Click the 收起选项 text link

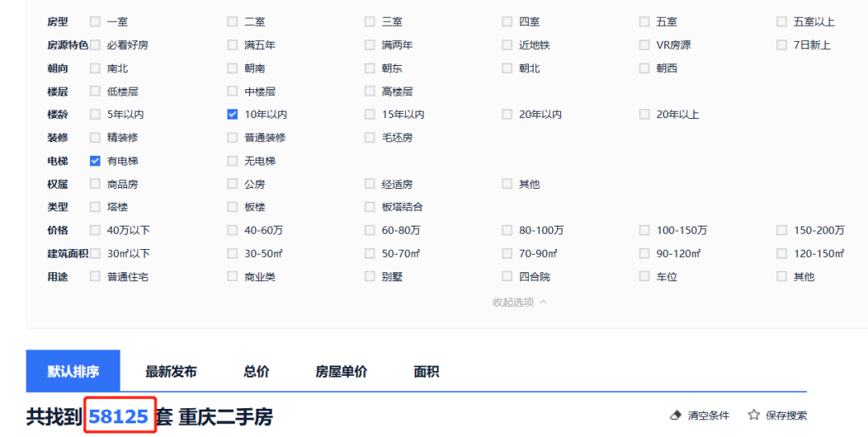[x=513, y=302]
